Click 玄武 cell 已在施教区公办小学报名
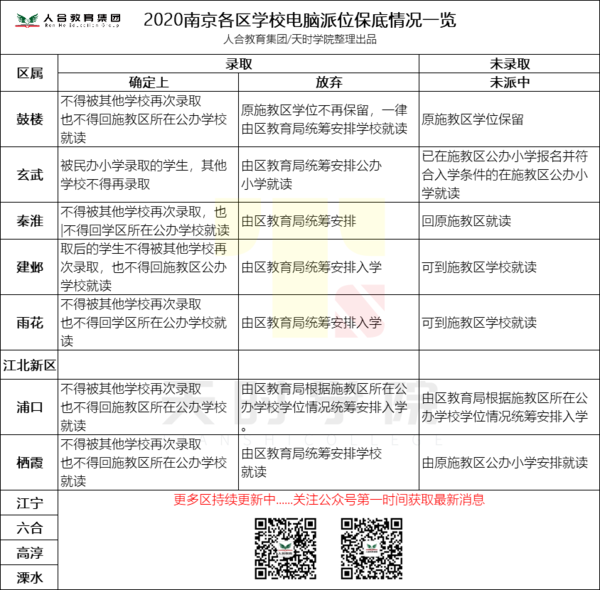600x590 pixels. point(509,174)
